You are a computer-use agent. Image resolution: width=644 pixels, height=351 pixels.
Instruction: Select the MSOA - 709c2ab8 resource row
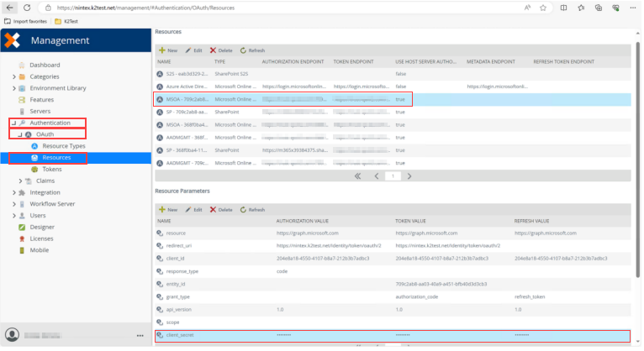[393, 99]
